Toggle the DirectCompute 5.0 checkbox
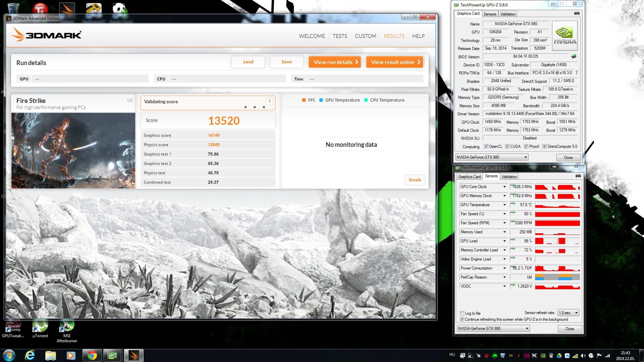The image size is (644, 362). (544, 146)
